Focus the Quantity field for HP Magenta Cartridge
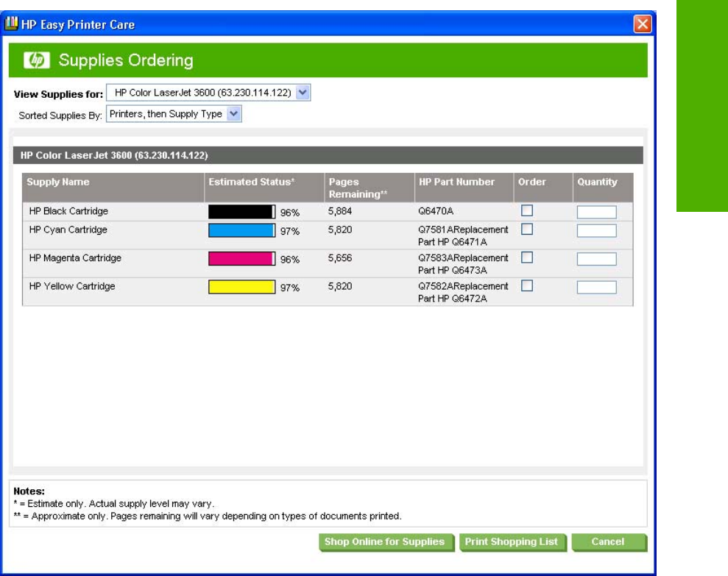This screenshot has height=576, width=728. tap(597, 259)
